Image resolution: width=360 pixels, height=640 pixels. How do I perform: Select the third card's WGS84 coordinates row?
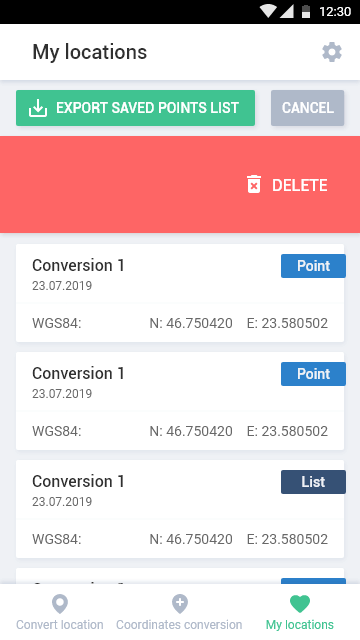180,539
